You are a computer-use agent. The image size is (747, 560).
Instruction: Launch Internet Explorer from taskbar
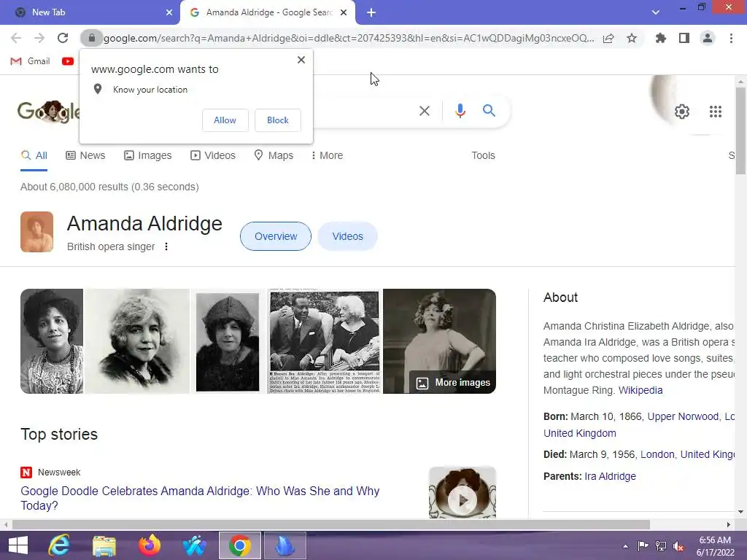point(59,545)
